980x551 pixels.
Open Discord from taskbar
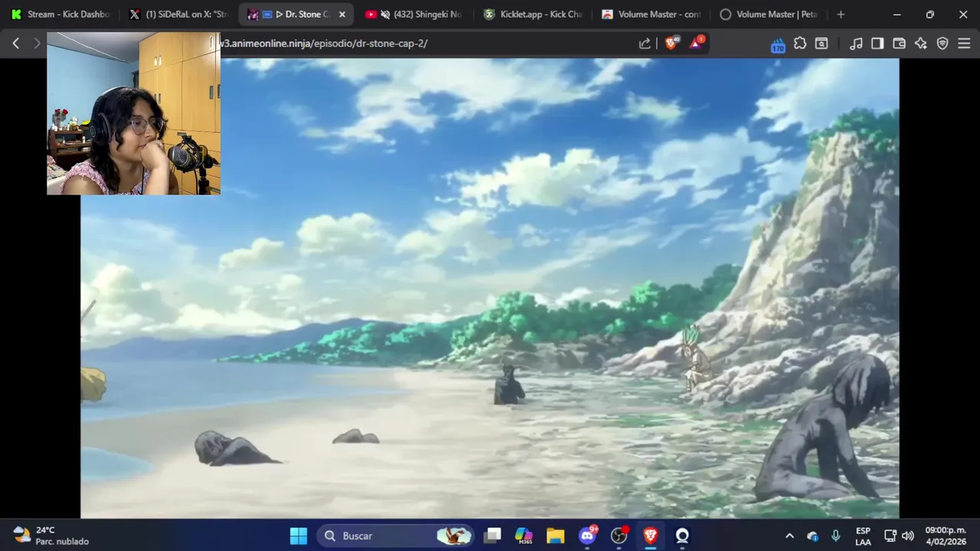pyautogui.click(x=587, y=536)
